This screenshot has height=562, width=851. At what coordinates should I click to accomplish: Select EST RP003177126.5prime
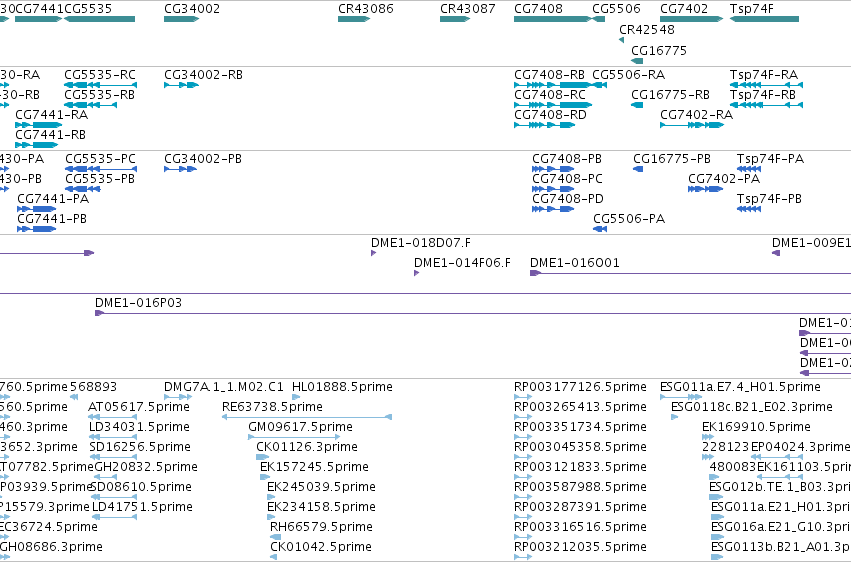coord(523,397)
